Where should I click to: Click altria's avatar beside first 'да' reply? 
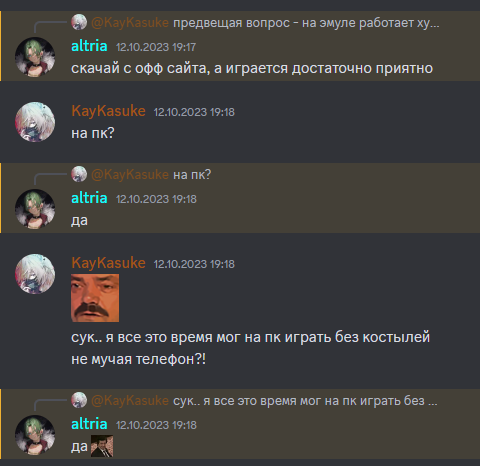(35, 209)
